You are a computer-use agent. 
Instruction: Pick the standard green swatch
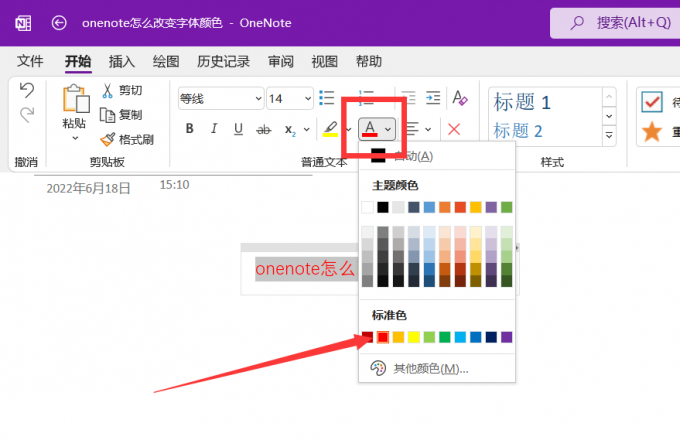click(x=445, y=337)
